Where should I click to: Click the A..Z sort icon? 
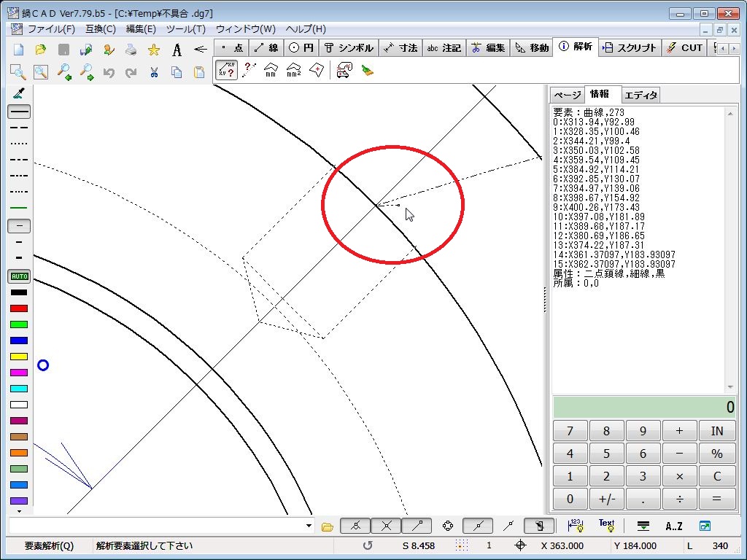(x=673, y=526)
